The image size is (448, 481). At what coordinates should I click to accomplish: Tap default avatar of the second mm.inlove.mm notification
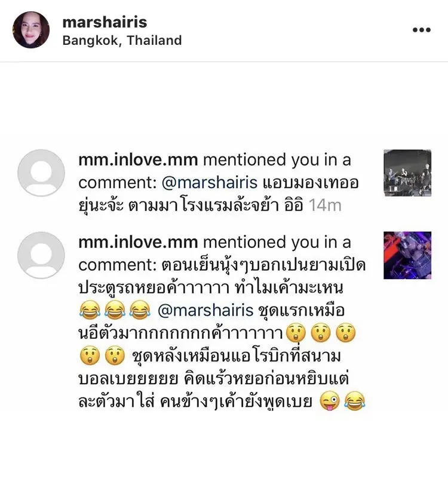[x=41, y=255]
